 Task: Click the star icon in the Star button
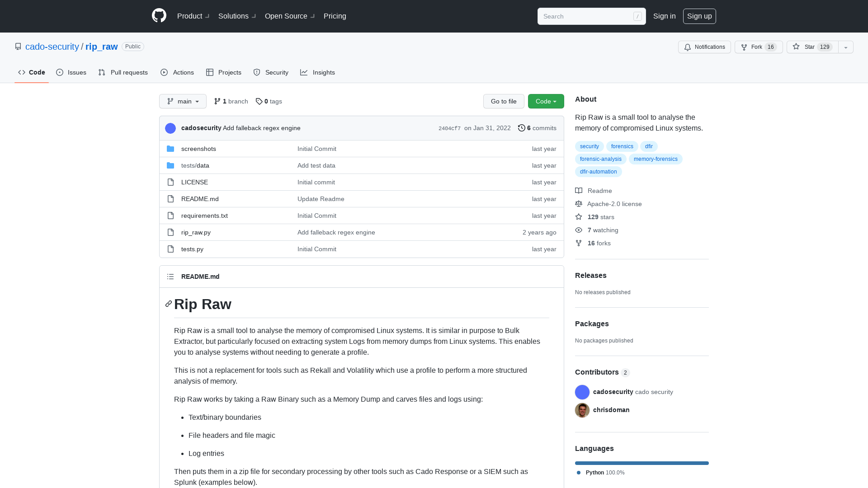click(x=796, y=47)
